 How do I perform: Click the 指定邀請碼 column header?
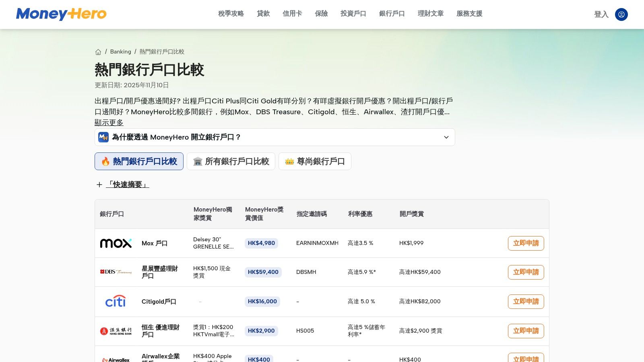click(x=312, y=214)
